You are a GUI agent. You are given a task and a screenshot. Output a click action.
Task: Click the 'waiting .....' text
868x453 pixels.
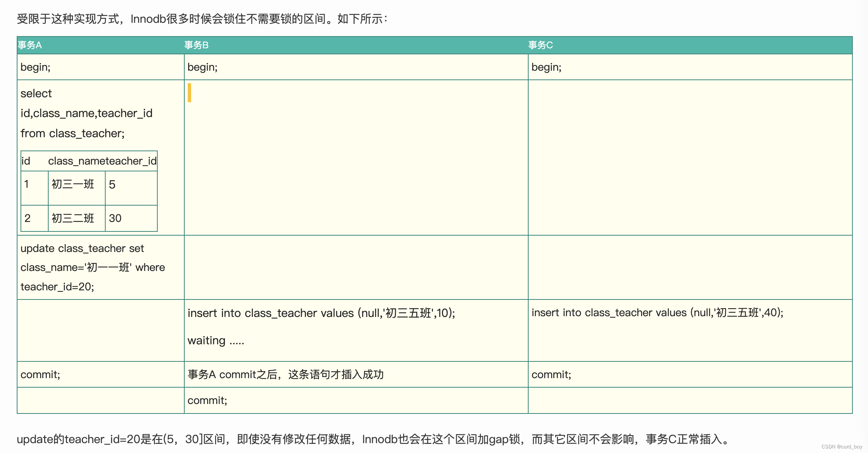[216, 341]
